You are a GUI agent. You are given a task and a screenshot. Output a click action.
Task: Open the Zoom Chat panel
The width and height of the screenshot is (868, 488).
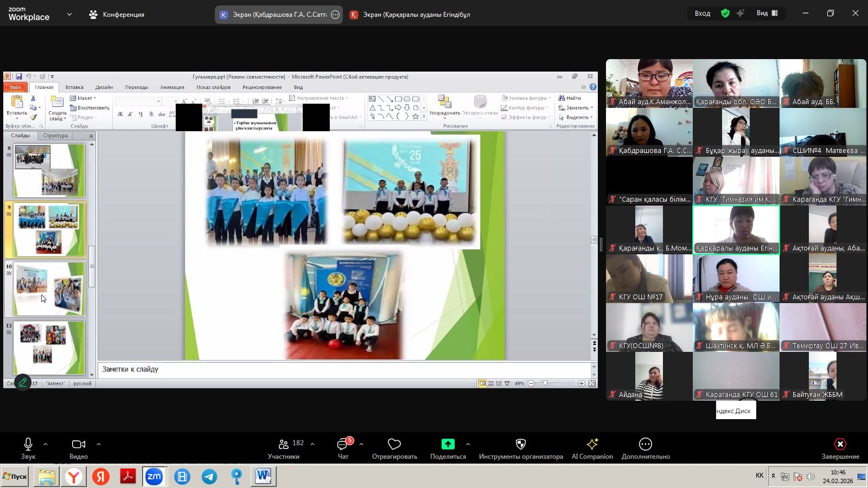click(343, 448)
